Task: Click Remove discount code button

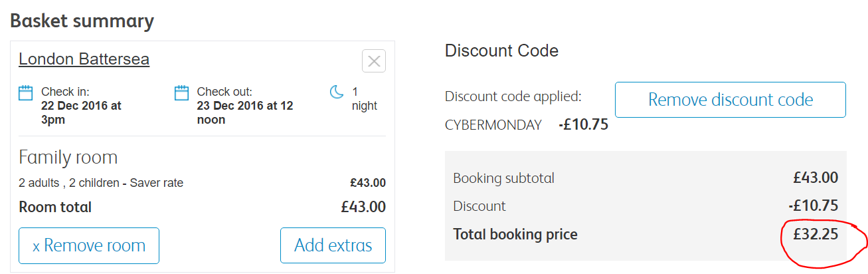Action: (731, 100)
